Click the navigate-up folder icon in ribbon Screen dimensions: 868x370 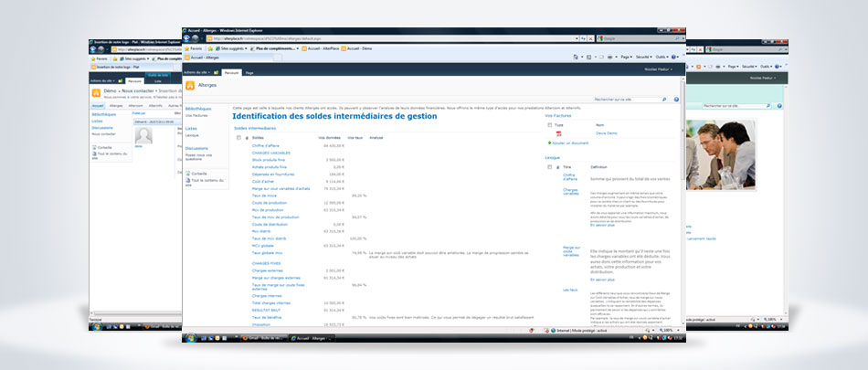[216, 72]
